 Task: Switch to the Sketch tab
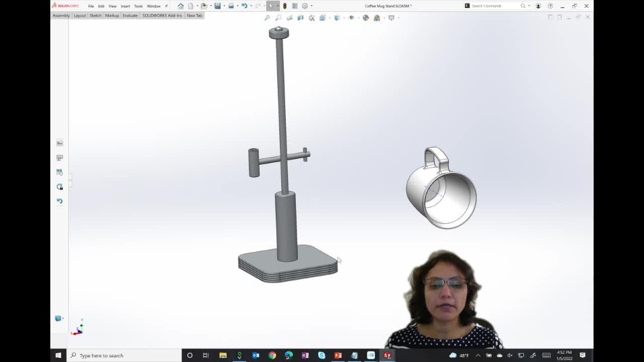click(95, 15)
